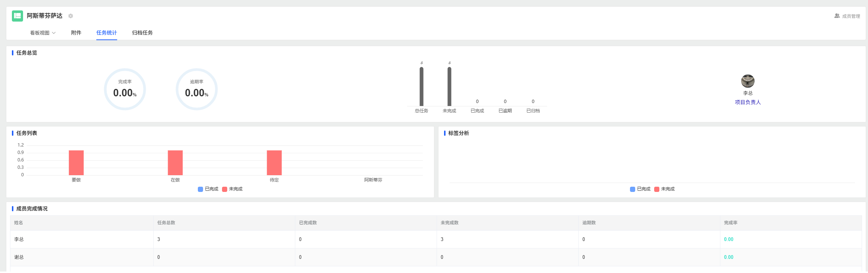This screenshot has width=868, height=273.
Task: Open project settings gear icon
Action: [71, 16]
